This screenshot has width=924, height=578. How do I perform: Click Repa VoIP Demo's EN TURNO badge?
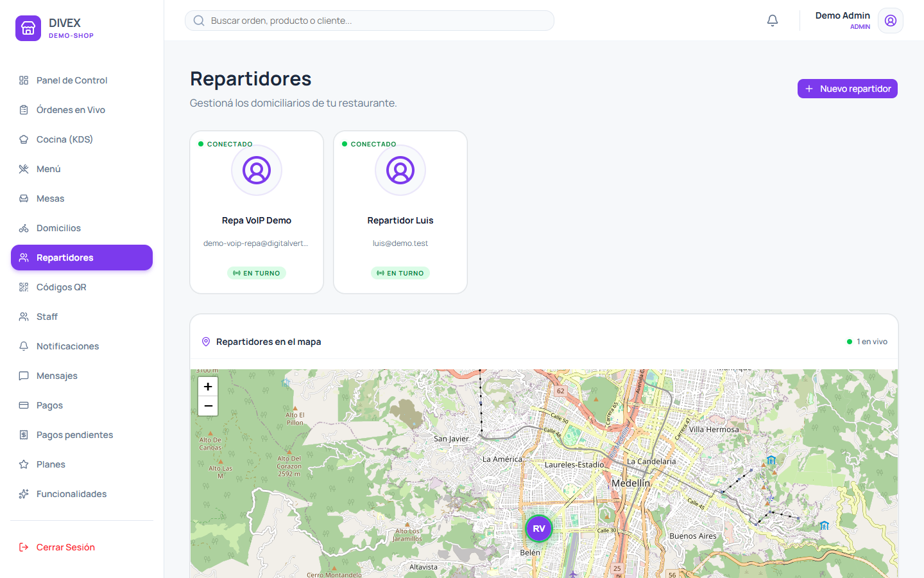pyautogui.click(x=257, y=273)
